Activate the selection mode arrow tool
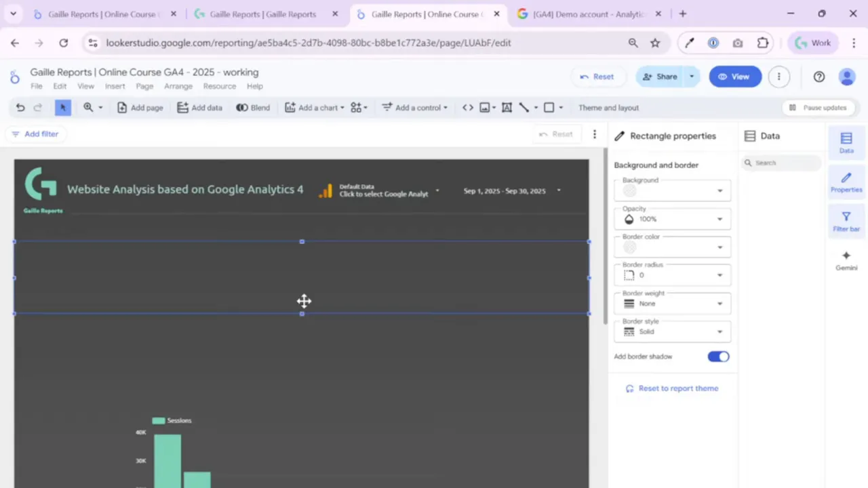The image size is (868, 488). pyautogui.click(x=63, y=108)
